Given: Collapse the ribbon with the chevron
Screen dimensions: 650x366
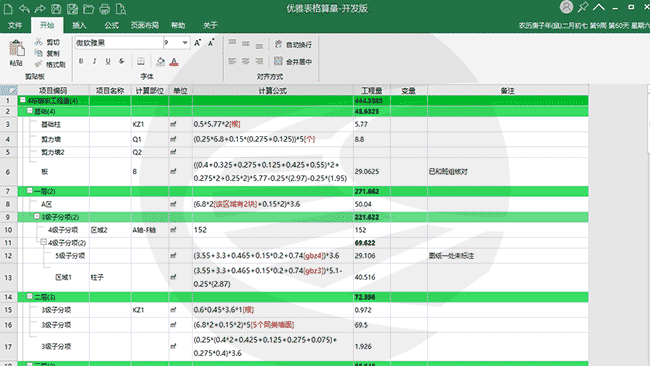Looking at the screenshot, I should 599,7.
